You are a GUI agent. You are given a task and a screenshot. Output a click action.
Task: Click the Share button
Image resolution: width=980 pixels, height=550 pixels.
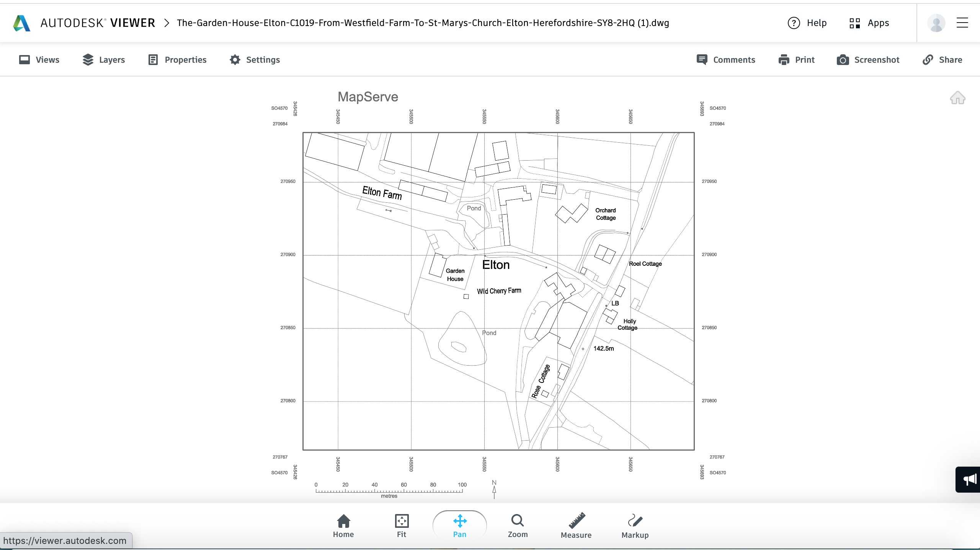pyautogui.click(x=942, y=59)
